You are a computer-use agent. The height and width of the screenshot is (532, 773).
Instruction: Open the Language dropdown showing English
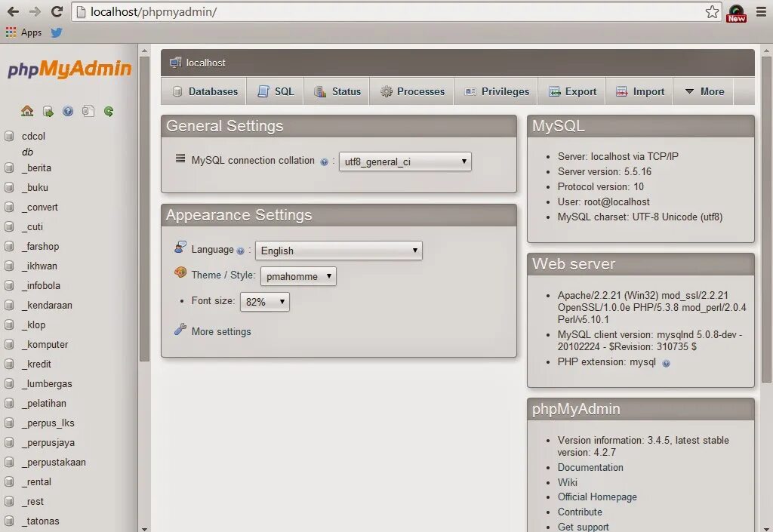click(339, 251)
